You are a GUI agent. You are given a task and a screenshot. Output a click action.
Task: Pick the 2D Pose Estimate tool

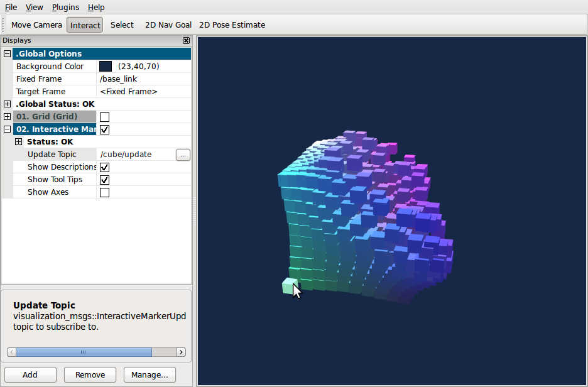232,25
